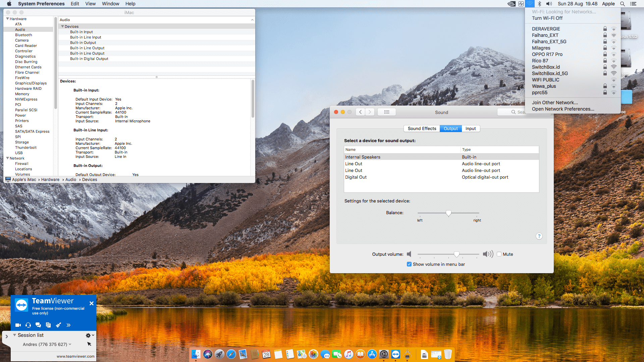Open the Window menu in menu bar
The width and height of the screenshot is (644, 362).
(110, 4)
